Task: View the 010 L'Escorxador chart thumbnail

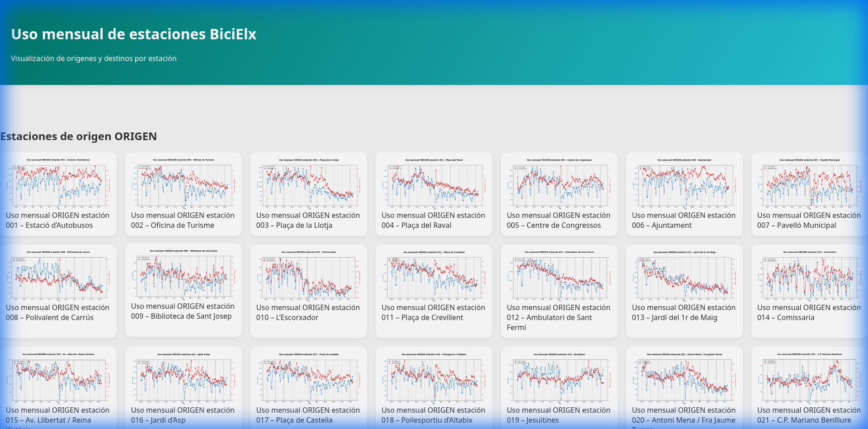Action: pyautogui.click(x=309, y=275)
